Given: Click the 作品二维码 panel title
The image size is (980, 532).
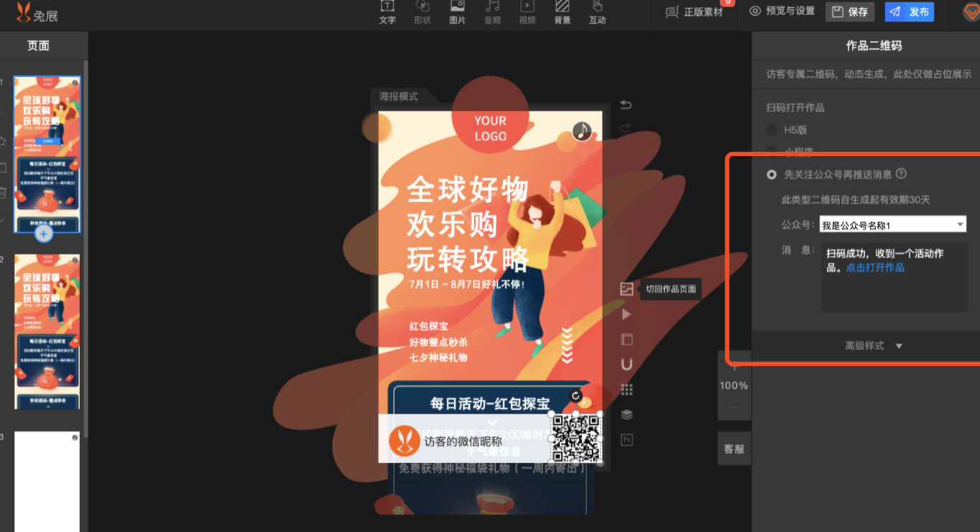Looking at the screenshot, I should pyautogui.click(x=874, y=45).
